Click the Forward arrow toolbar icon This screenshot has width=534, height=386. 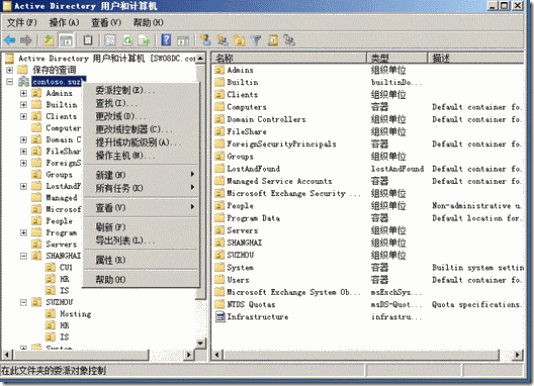tap(26, 40)
